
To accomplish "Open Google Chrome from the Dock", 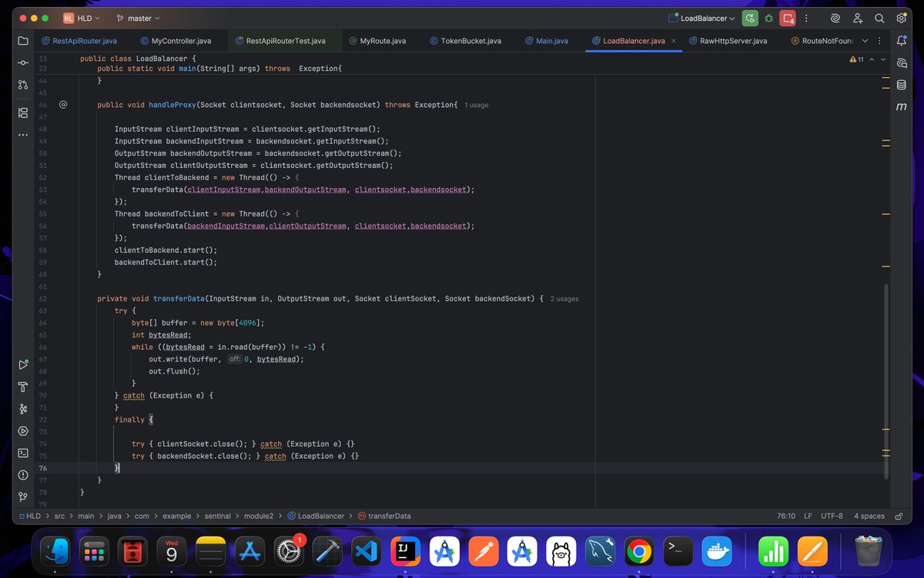I will tap(638, 552).
